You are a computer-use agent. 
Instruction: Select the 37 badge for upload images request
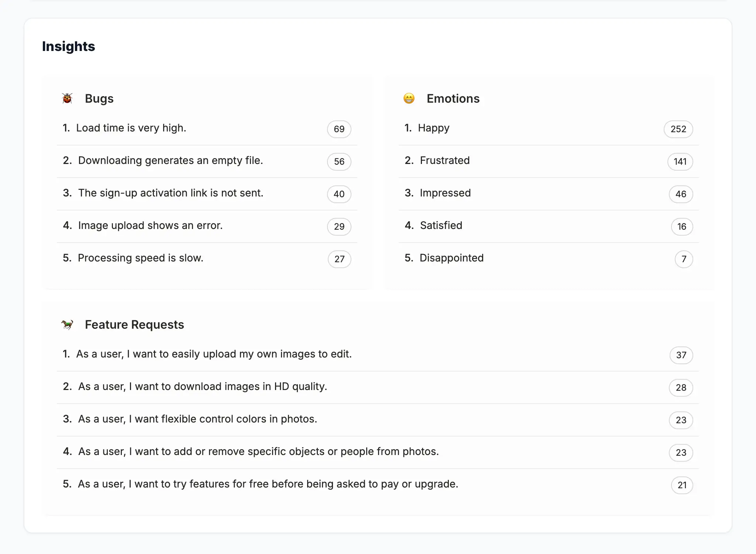click(681, 355)
